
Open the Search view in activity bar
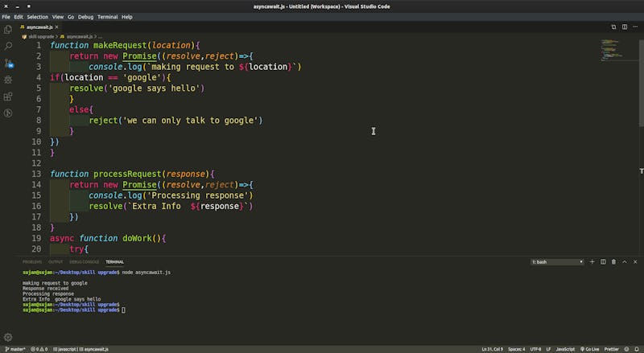pyautogui.click(x=8, y=46)
